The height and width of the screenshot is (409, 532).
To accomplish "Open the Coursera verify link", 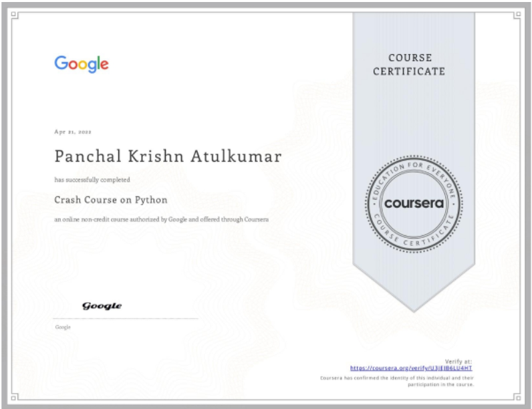I will [411, 368].
